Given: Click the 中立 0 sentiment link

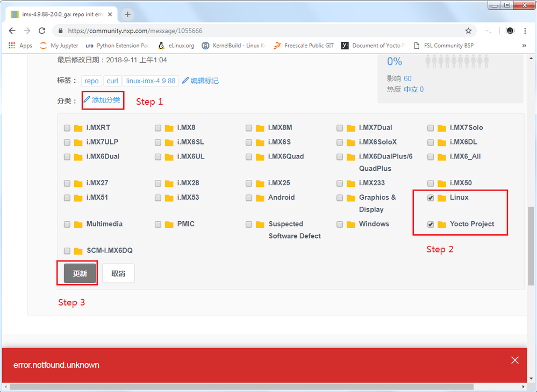Looking at the screenshot, I should (414, 89).
